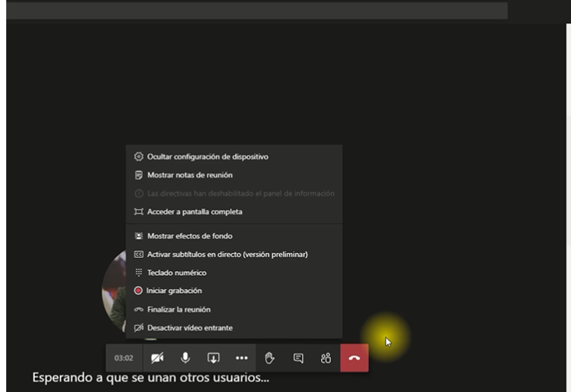Click the background effects icon
Screen dimensions: 571x392
tap(139, 236)
